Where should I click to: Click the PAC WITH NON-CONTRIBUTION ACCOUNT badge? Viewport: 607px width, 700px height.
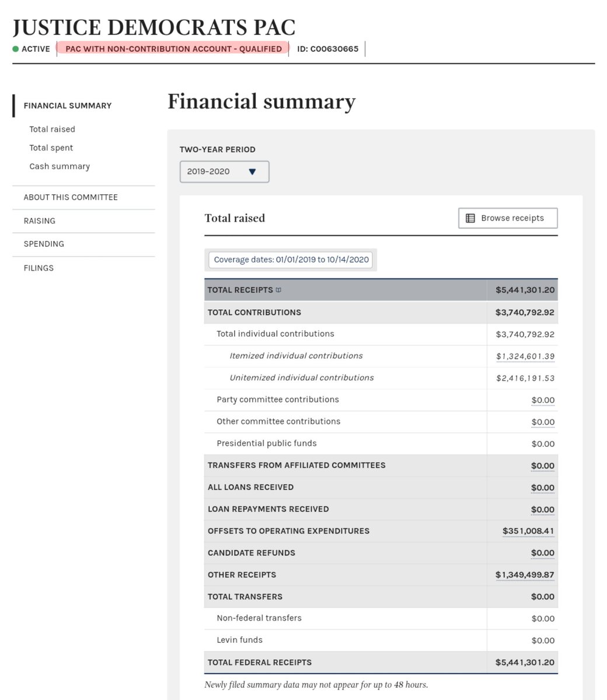coord(172,49)
